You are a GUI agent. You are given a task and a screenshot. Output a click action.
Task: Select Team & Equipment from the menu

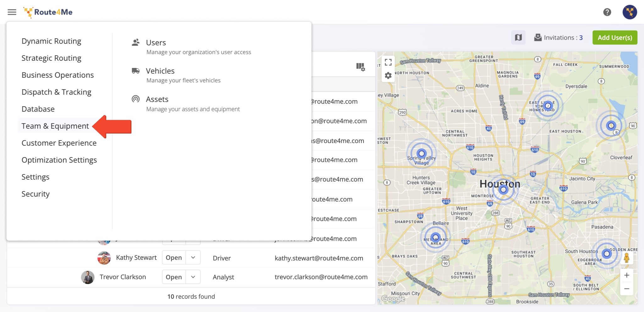coord(55,125)
